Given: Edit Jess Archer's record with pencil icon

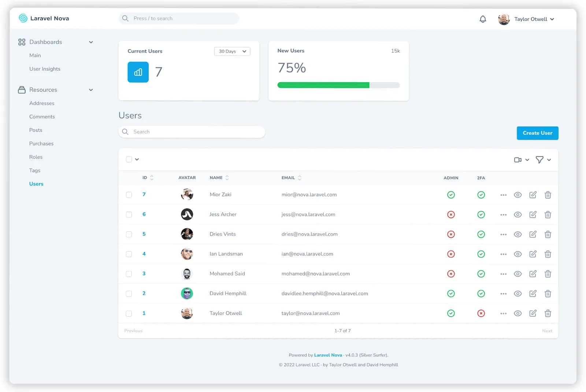Looking at the screenshot, I should click(x=533, y=214).
